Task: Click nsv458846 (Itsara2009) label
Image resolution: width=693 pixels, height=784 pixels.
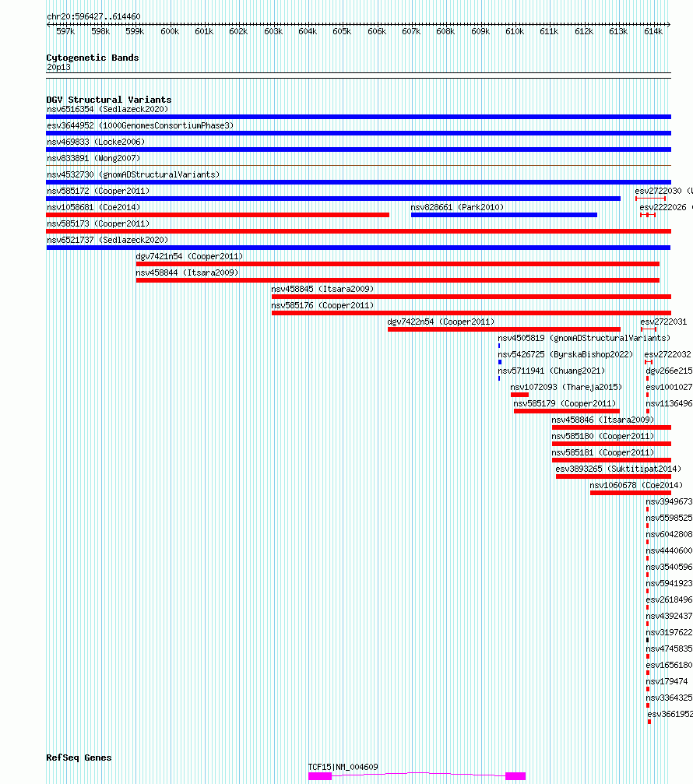Action: click(x=603, y=420)
